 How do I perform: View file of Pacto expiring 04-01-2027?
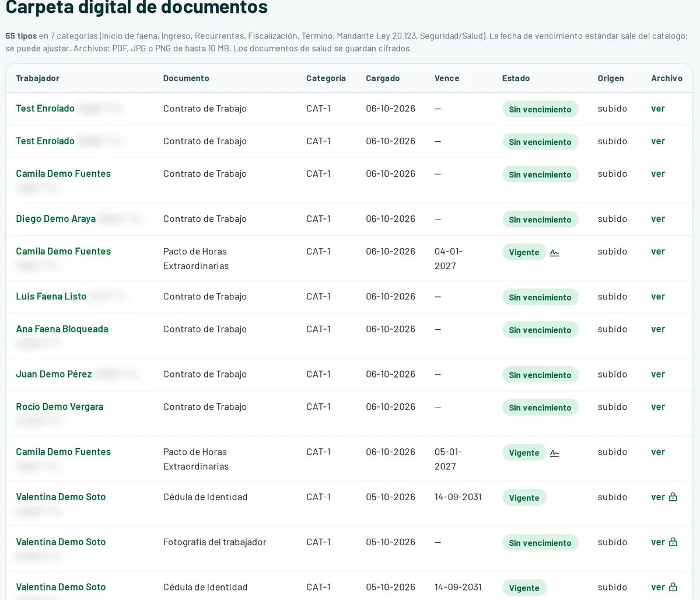coord(658,252)
